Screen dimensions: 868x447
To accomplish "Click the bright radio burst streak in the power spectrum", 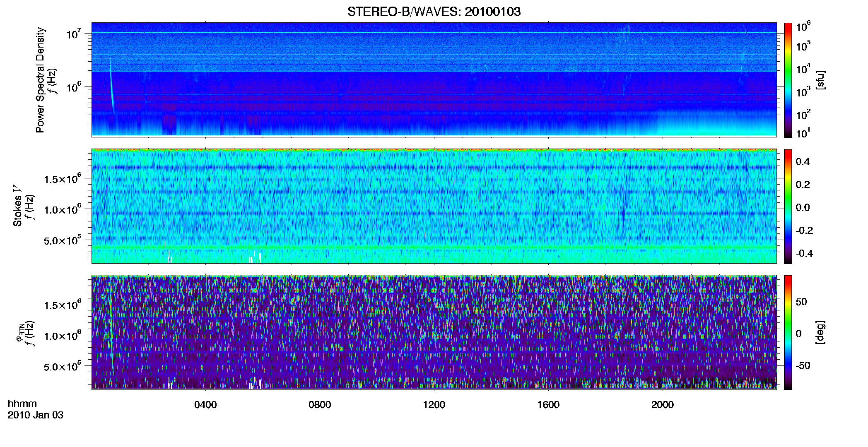I will 111,89.
